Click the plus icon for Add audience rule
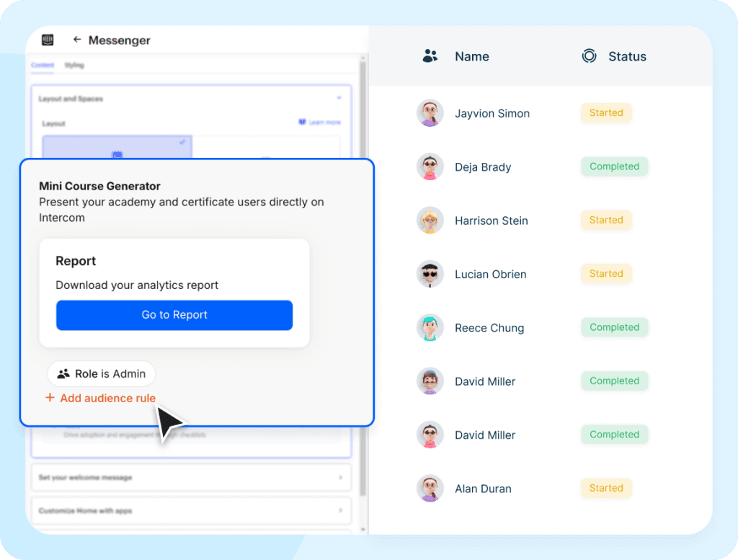 point(50,398)
